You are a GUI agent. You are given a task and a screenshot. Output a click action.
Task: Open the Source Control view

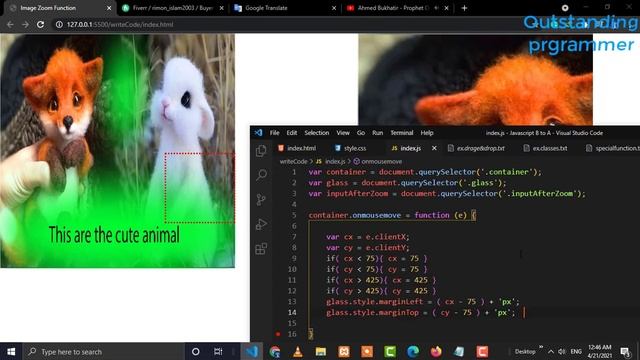tap(261, 199)
